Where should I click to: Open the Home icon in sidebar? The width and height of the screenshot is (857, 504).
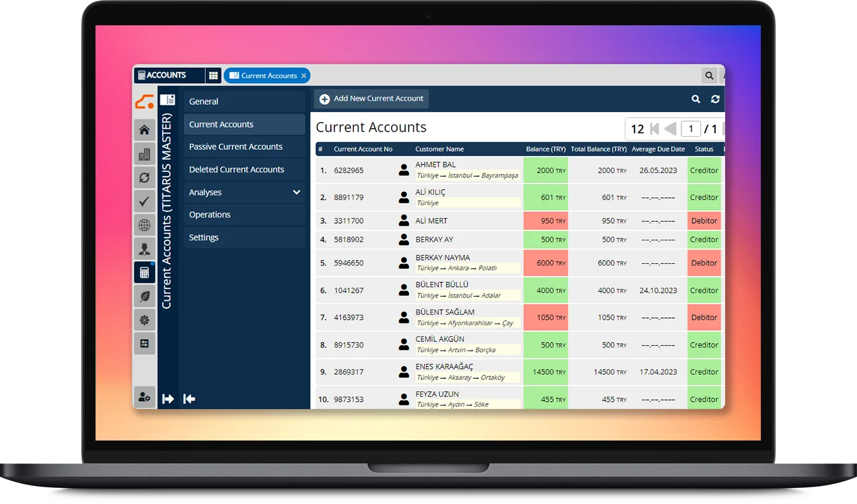coord(144,130)
